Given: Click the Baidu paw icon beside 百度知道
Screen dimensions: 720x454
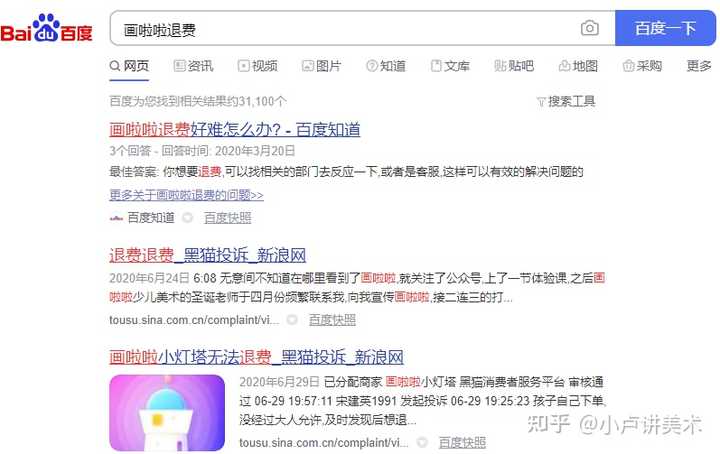Looking at the screenshot, I should (116, 218).
